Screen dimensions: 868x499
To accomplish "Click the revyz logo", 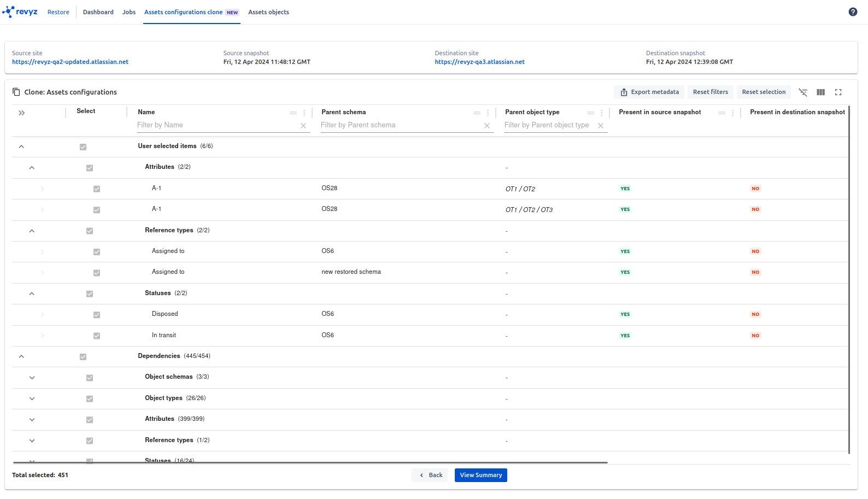I will [20, 11].
